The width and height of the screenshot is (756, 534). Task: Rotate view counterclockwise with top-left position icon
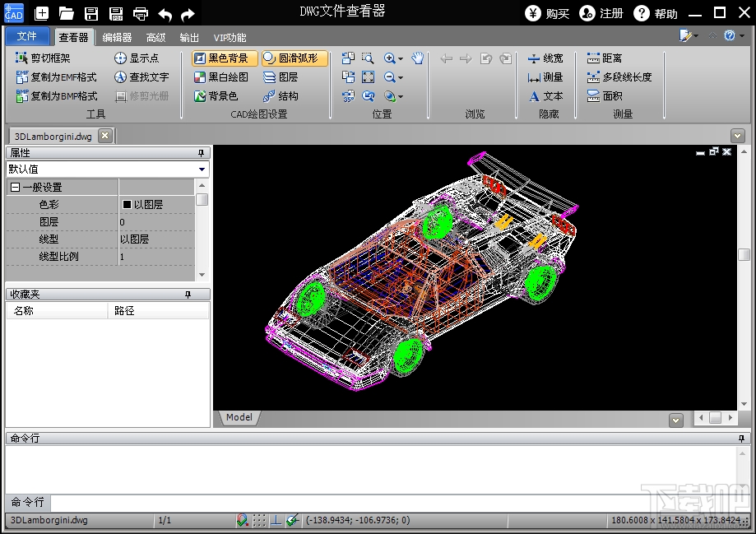click(348, 58)
